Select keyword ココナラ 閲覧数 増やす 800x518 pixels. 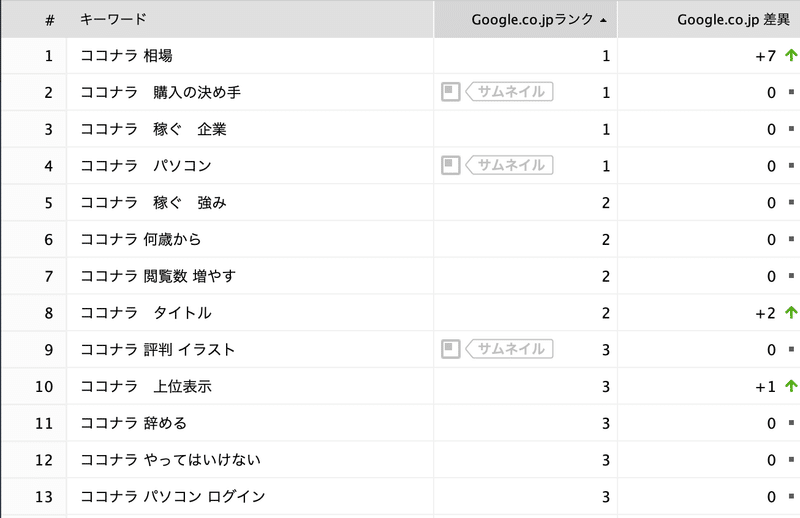coord(158,276)
